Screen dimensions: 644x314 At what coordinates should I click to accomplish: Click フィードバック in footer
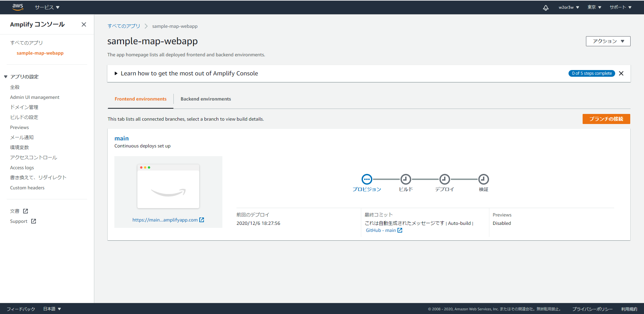pos(21,309)
